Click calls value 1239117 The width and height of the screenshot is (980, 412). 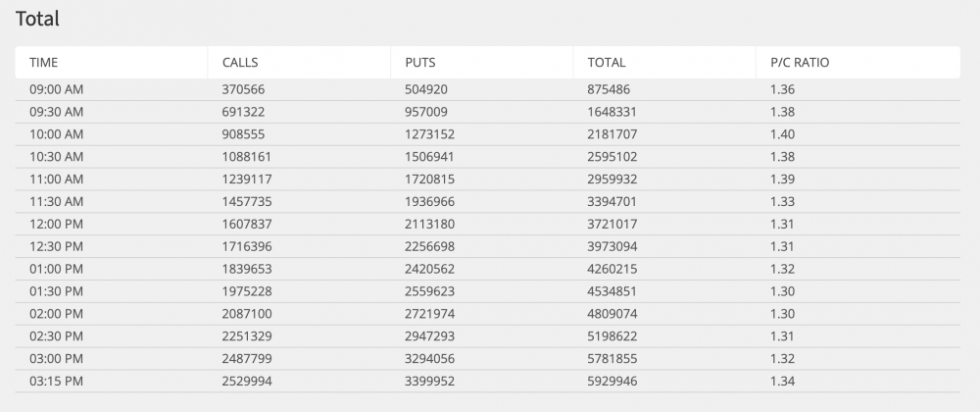pos(247,179)
